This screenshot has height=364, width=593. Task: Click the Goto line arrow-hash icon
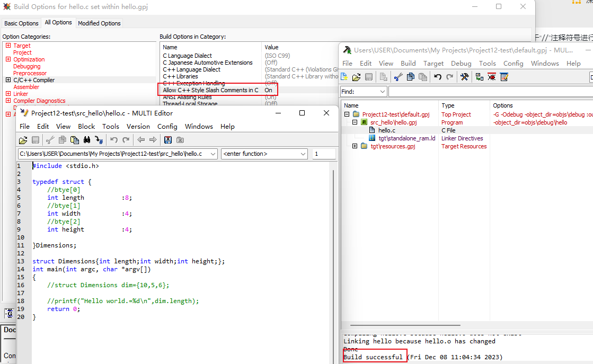tap(99, 140)
